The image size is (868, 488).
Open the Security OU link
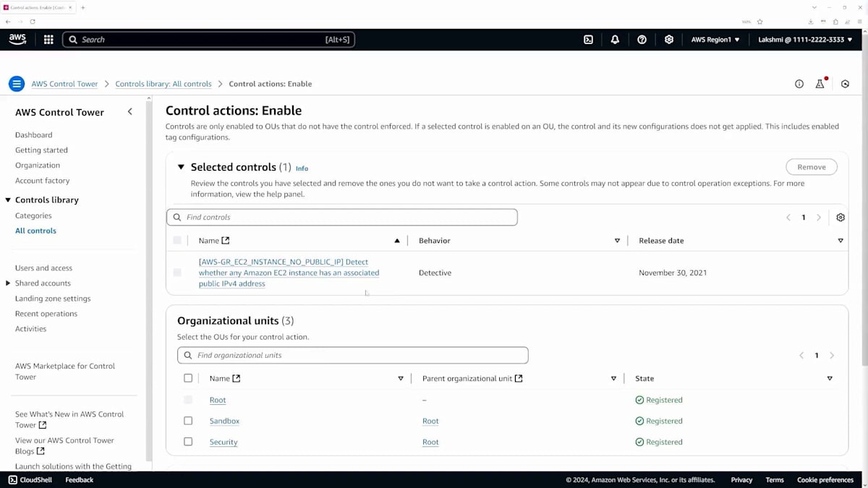click(224, 442)
